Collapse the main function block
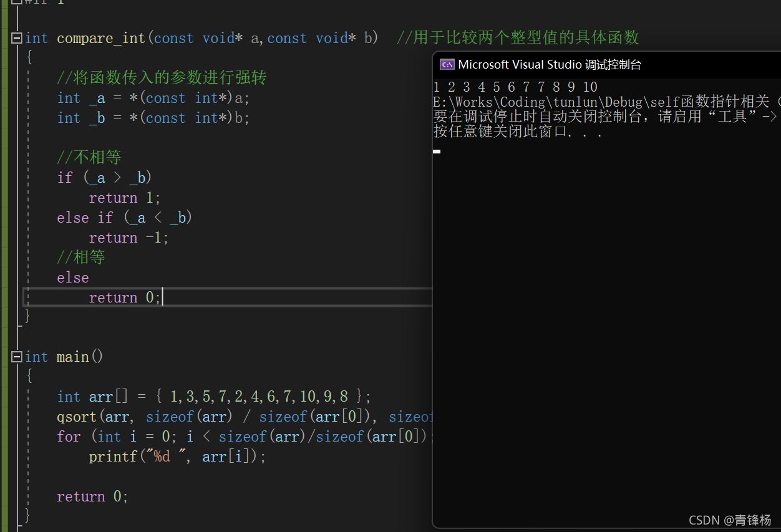Viewport: 781px width, 532px height. tap(17, 357)
